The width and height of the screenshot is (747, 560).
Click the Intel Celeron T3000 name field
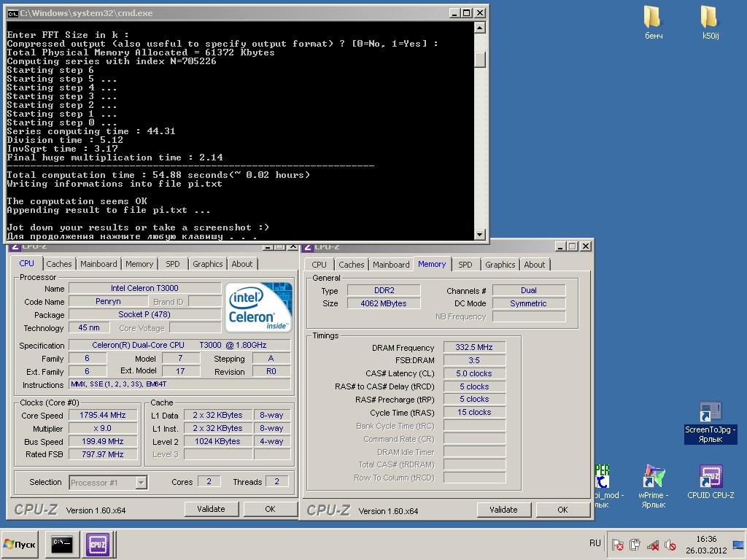coord(145,288)
